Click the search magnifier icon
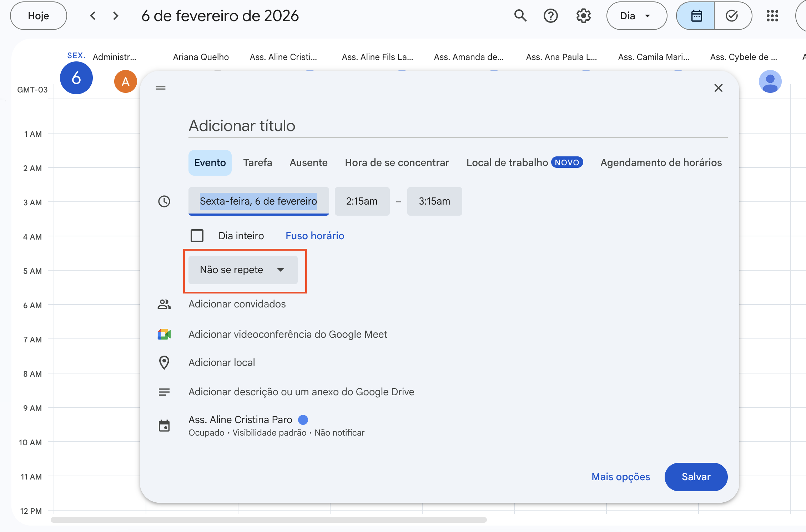Viewport: 806px width, 532px height. point(520,16)
